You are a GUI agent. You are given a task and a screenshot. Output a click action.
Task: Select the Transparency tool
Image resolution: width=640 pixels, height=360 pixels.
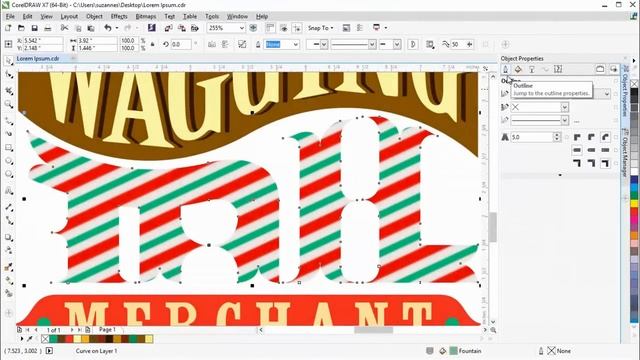(9, 250)
